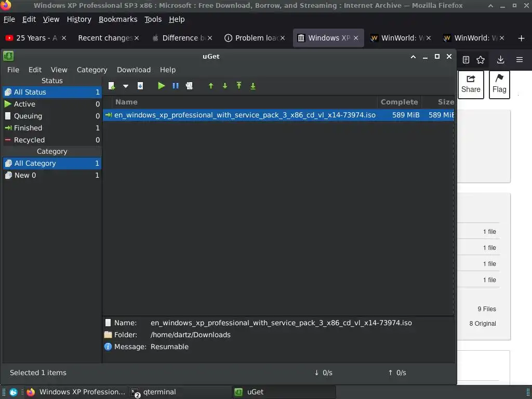Switch to the Problem loading tab
The height and width of the screenshot is (399, 532).
pos(256,38)
